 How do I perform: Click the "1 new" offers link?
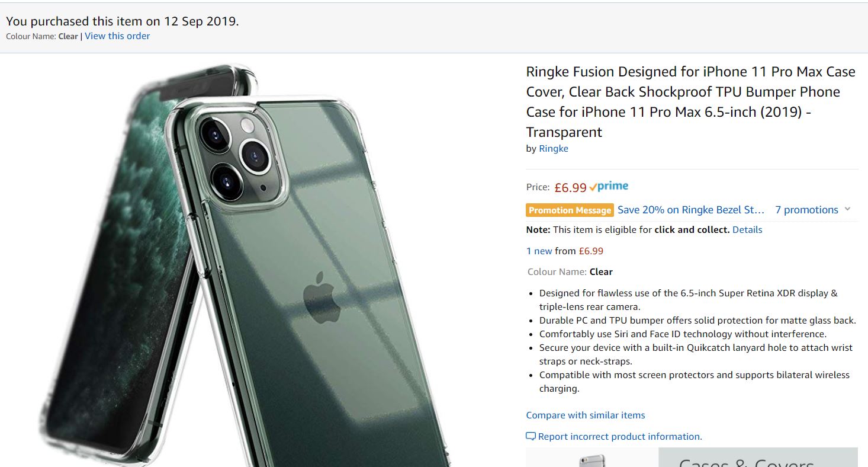539,251
